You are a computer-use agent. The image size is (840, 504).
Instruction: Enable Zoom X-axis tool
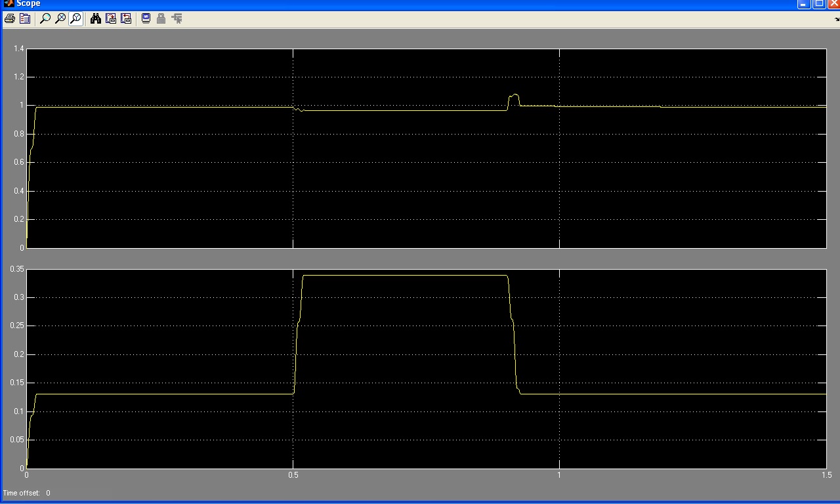60,19
